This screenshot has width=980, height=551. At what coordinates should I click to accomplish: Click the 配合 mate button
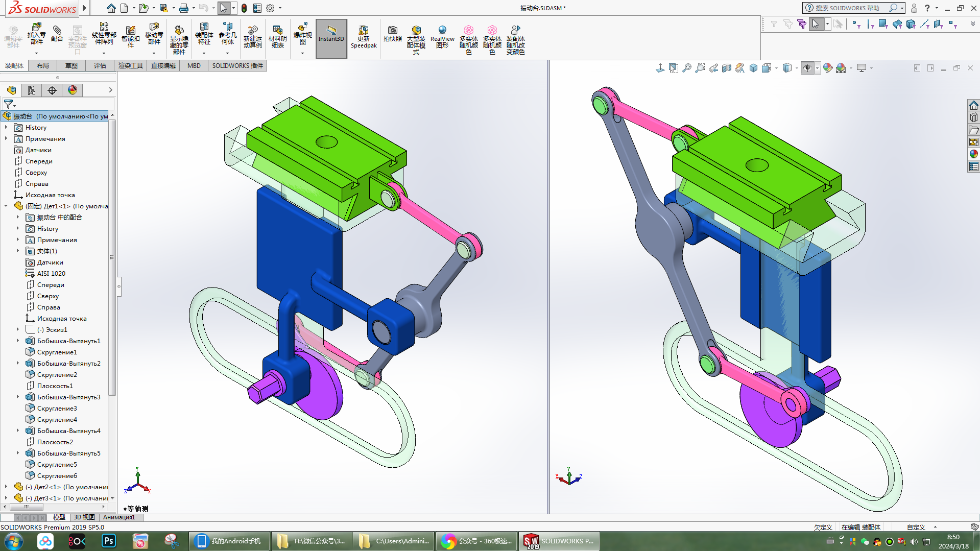coord(57,34)
